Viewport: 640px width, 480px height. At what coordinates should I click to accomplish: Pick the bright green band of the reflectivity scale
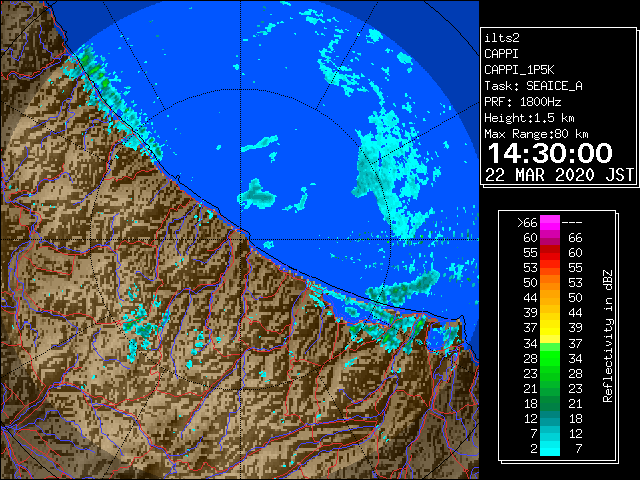point(550,358)
